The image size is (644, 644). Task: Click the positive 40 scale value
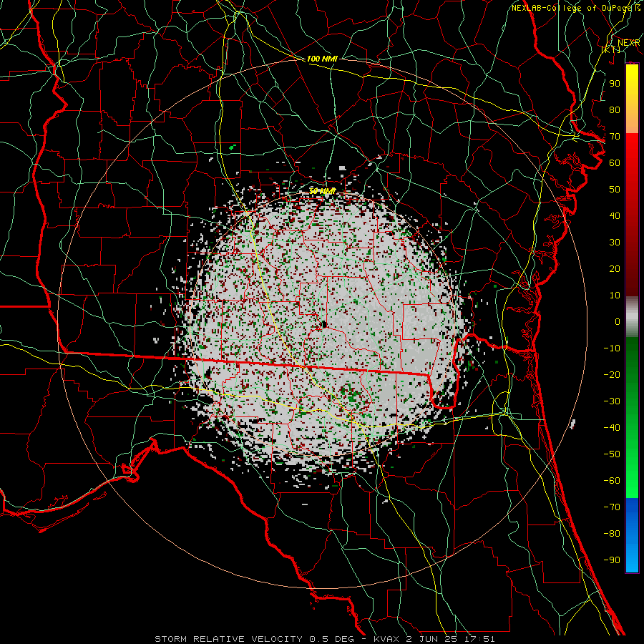click(x=615, y=215)
